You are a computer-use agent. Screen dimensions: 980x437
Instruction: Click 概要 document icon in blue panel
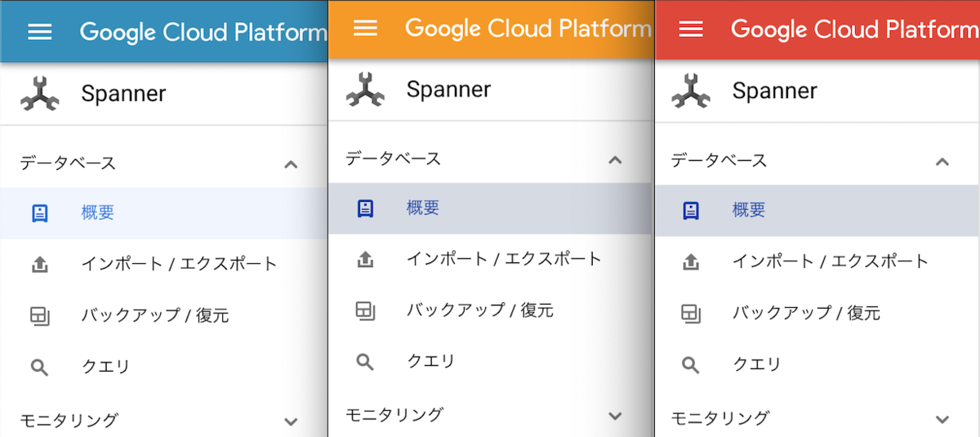[40, 213]
